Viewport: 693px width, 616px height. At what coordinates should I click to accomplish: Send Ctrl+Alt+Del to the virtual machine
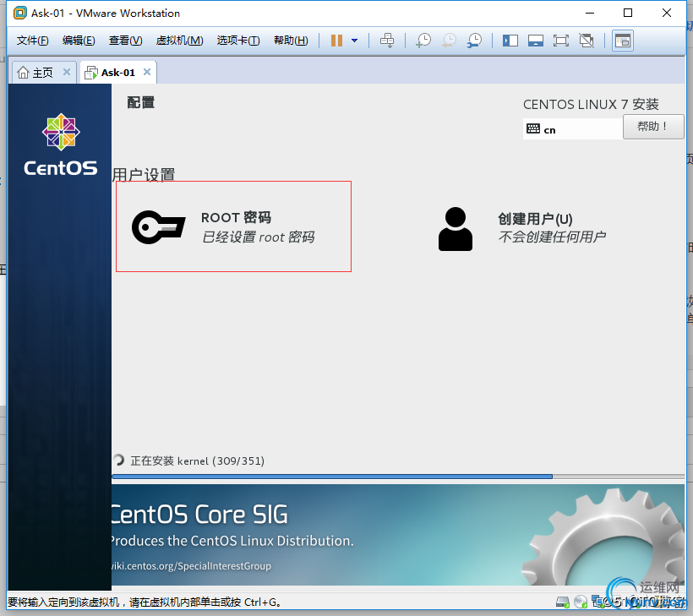[387, 41]
